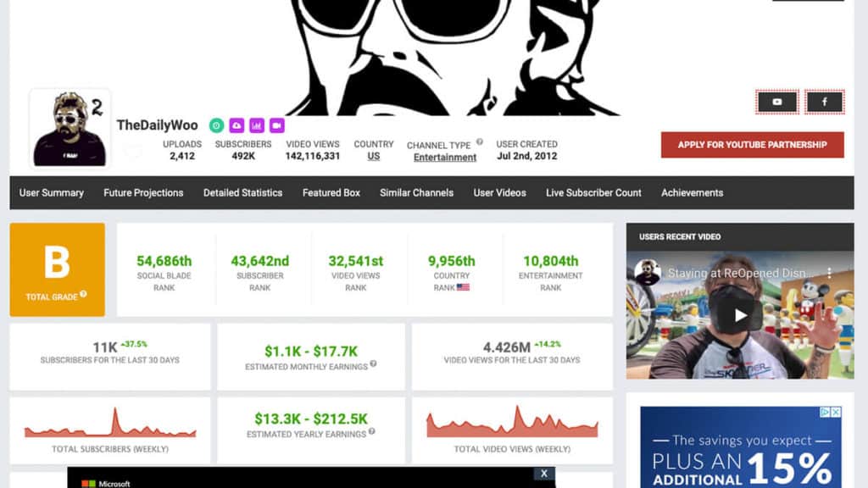Select the Similar Channels tab
Screen dimensions: 868x488
[416, 192]
